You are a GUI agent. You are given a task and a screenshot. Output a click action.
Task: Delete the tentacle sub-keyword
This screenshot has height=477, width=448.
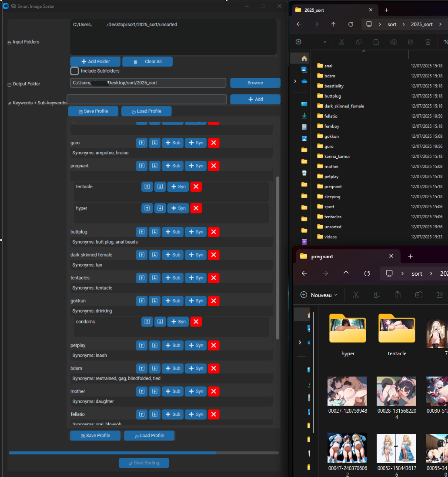(x=196, y=187)
